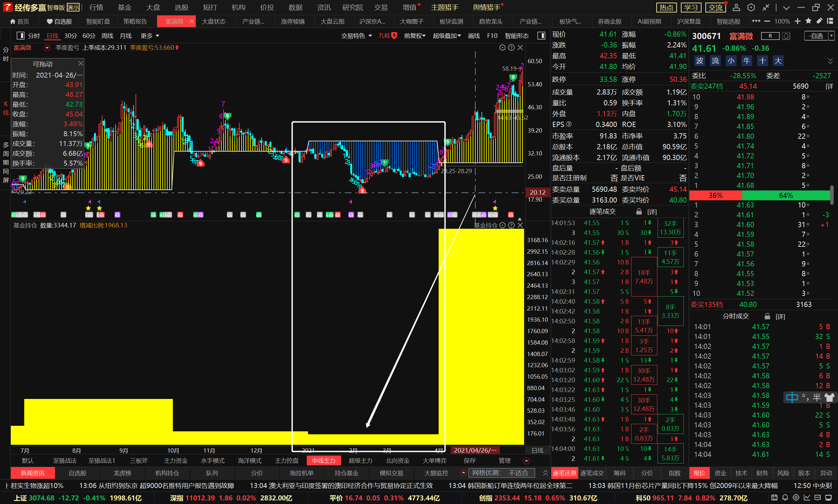
Task: Toggle the R button beside the stock name
Action: [x=770, y=36]
